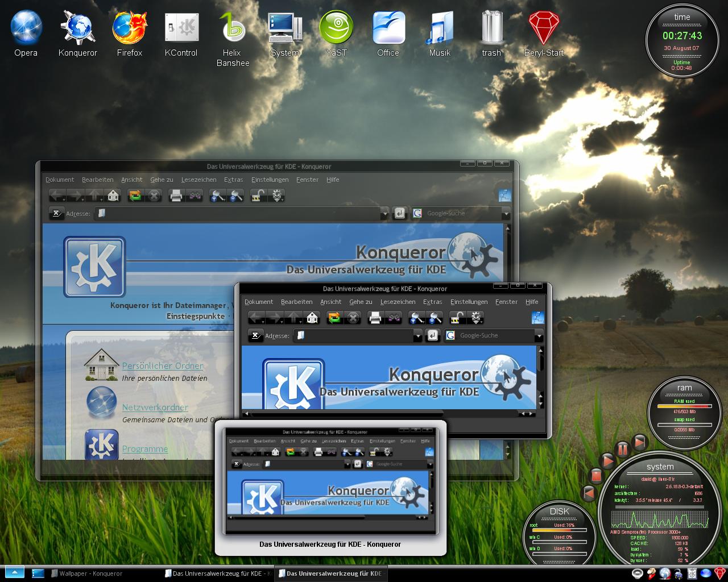The width and height of the screenshot is (728, 582).
Task: Follow the Persönlicher Ordner link
Action: (162, 365)
